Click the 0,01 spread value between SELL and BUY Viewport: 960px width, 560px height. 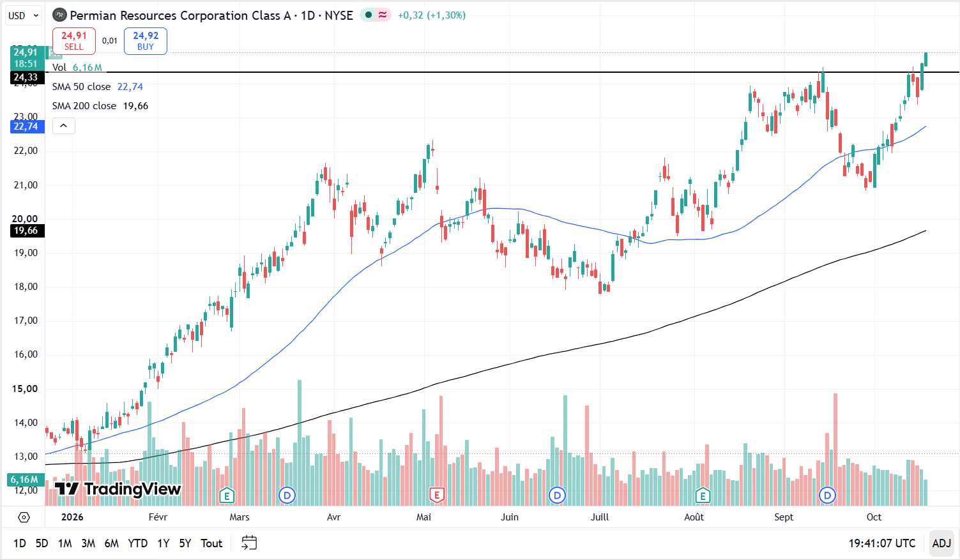tap(110, 41)
